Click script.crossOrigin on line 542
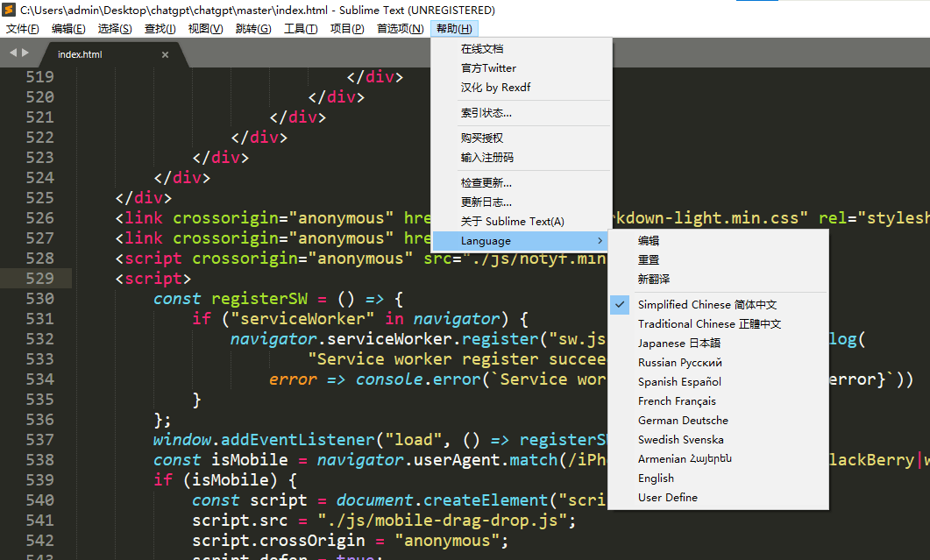This screenshot has height=560, width=930. click(278, 541)
